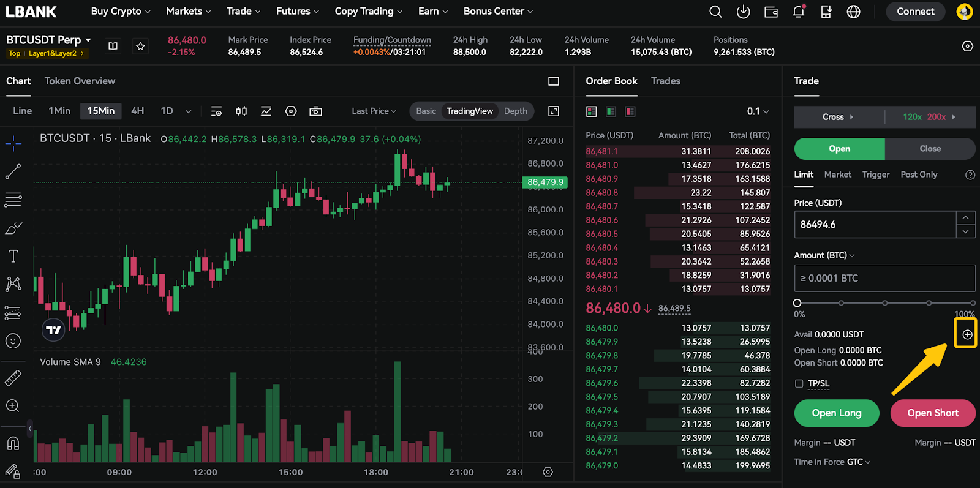Open the download app icon
Screen dimensions: 980x488
743,12
